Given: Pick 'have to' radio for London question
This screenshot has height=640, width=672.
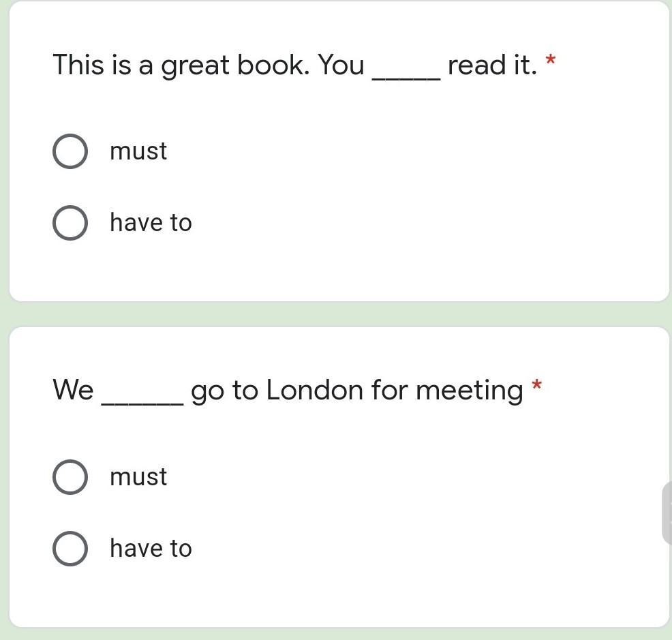Looking at the screenshot, I should (x=70, y=549).
